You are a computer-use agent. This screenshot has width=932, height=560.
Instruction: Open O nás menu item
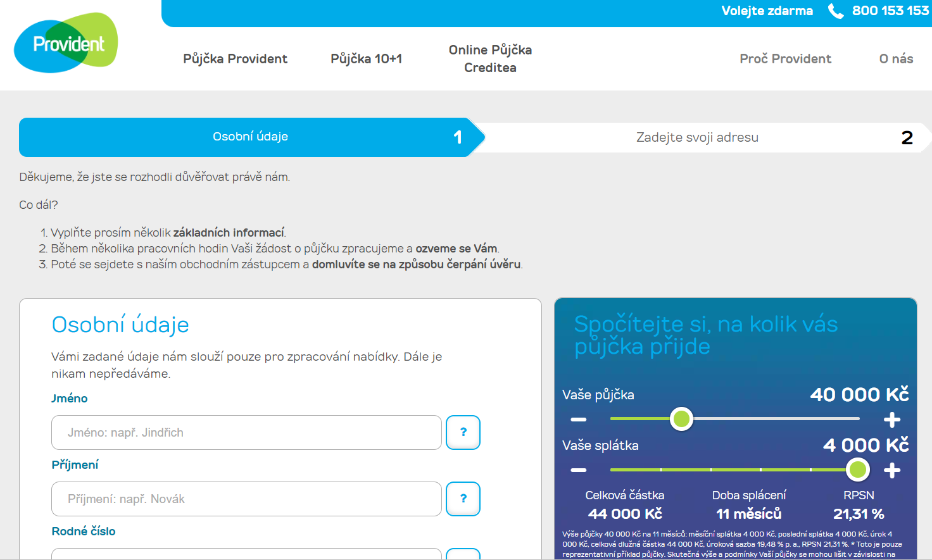click(x=896, y=59)
